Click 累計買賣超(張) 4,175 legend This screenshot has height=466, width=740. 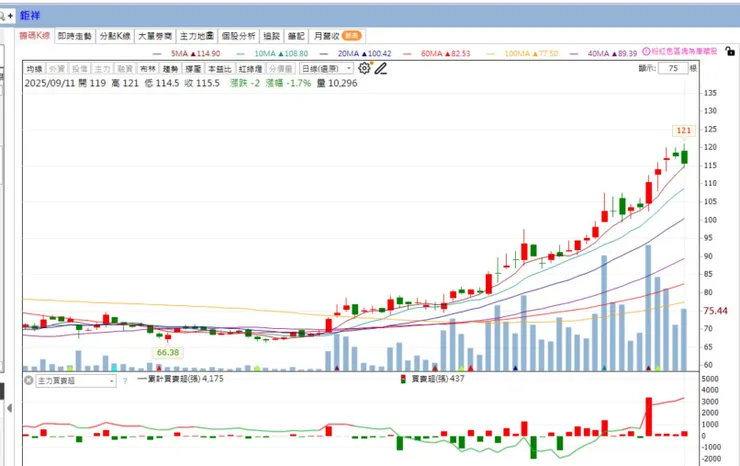point(181,379)
